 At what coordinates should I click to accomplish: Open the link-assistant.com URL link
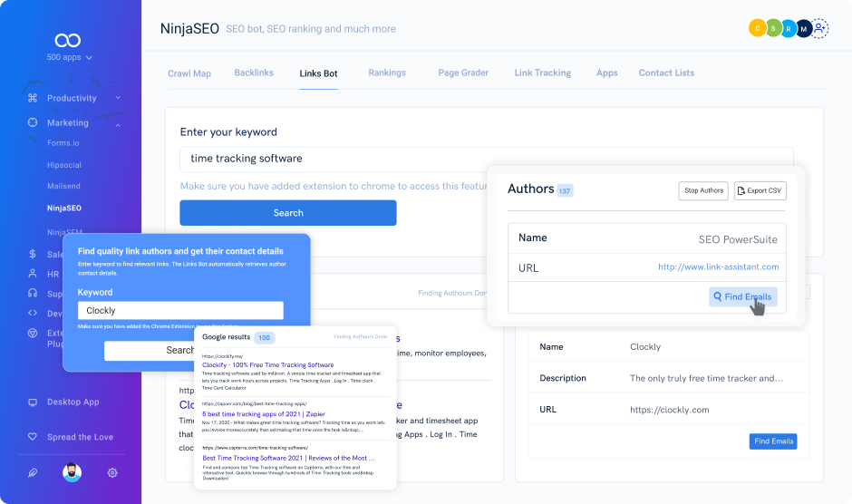point(718,267)
